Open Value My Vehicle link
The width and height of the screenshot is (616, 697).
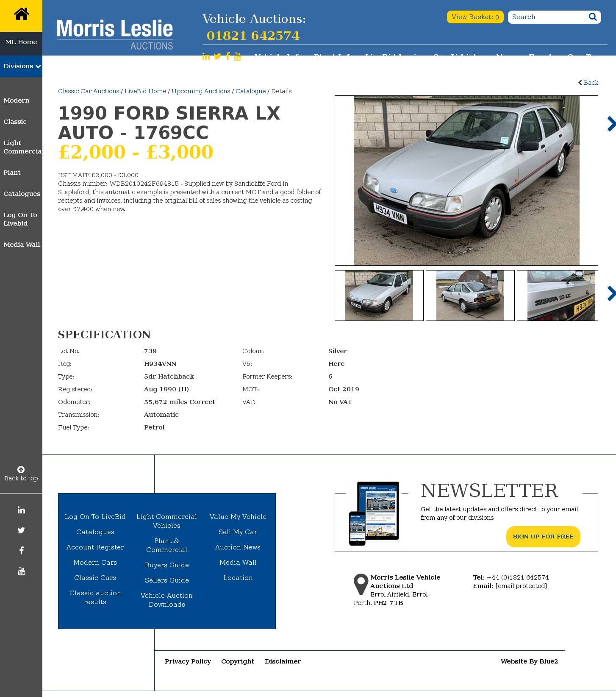238,517
